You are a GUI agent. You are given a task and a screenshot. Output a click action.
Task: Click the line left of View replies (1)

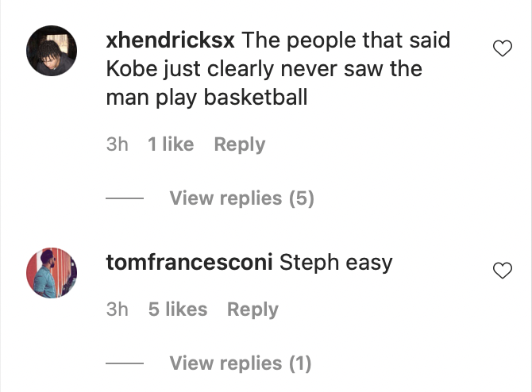[x=124, y=363]
